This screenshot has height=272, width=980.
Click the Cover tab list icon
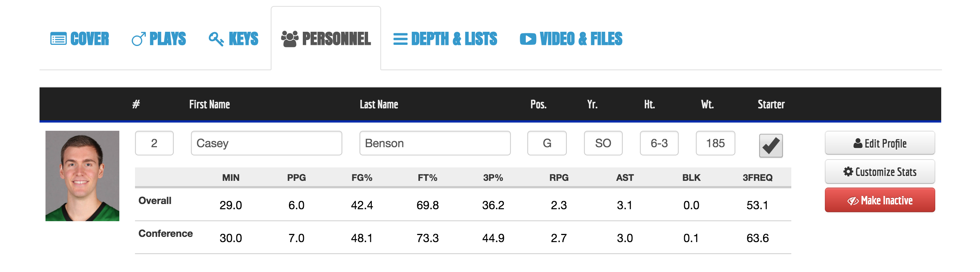point(58,39)
